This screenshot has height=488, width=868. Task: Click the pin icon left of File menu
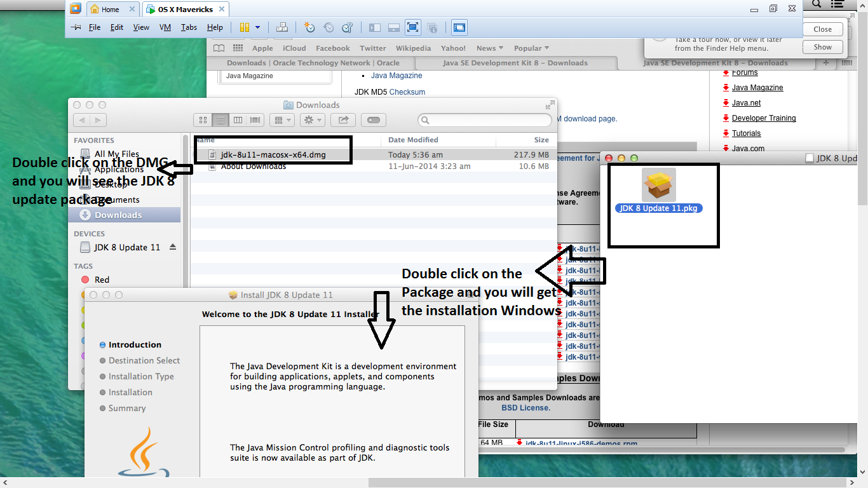76,27
